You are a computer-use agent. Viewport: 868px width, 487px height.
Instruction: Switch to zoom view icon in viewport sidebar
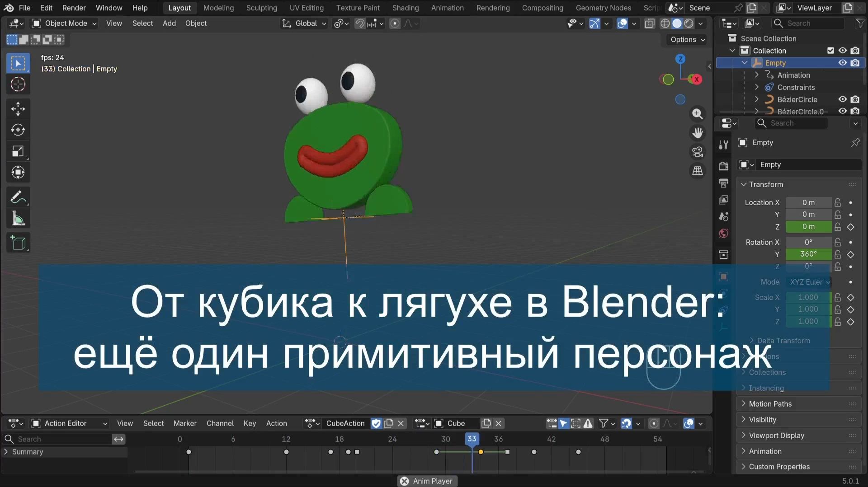click(x=698, y=114)
